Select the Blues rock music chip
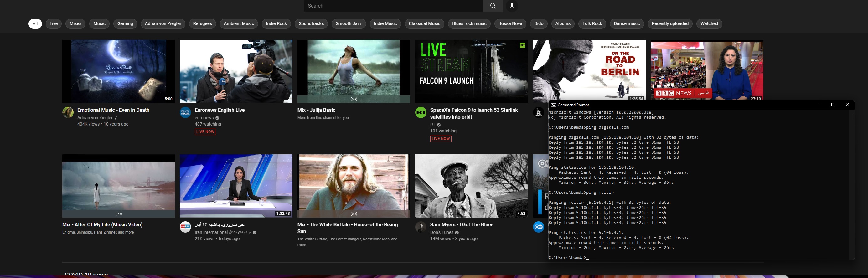The image size is (868, 278). 469,23
